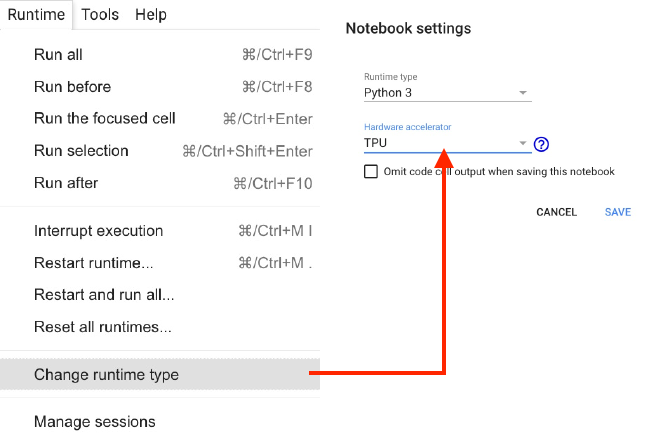
Task: Choose Restart runtime option
Action: (x=94, y=263)
